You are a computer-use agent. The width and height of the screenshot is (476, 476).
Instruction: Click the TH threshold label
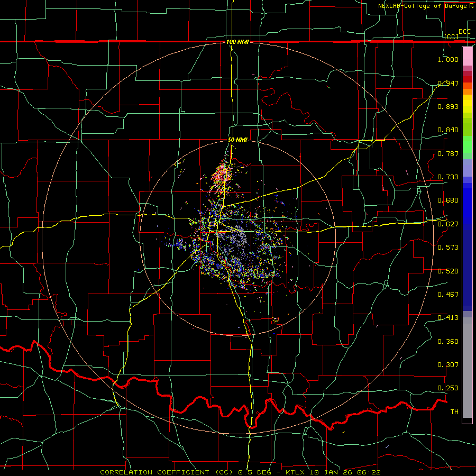pyautogui.click(x=454, y=412)
